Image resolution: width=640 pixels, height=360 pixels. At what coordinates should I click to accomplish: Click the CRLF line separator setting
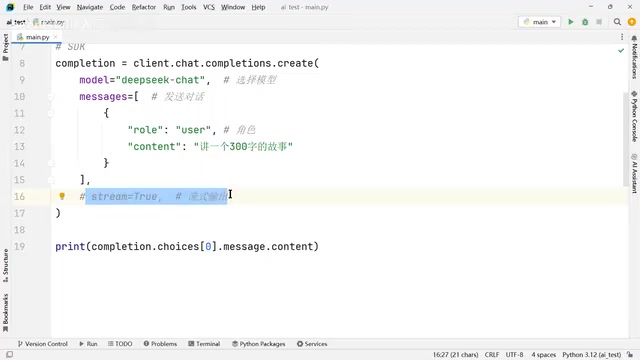[492, 355]
